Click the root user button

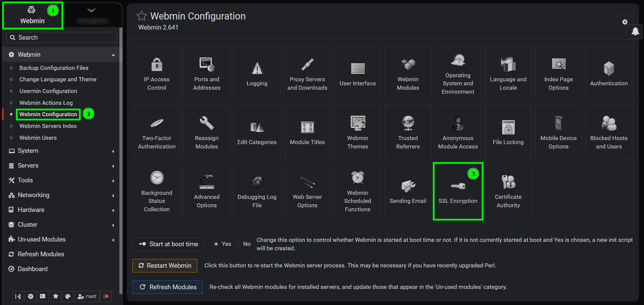click(87, 296)
